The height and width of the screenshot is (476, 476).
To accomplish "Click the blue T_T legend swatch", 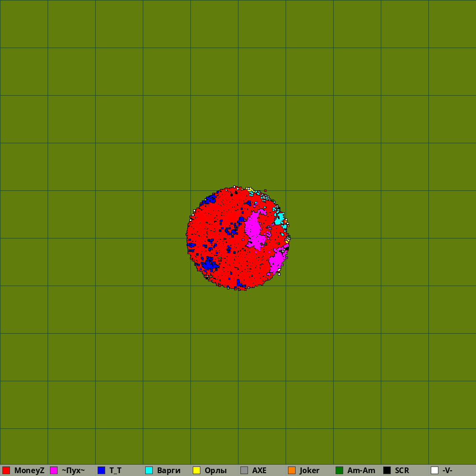I will [x=101, y=470].
